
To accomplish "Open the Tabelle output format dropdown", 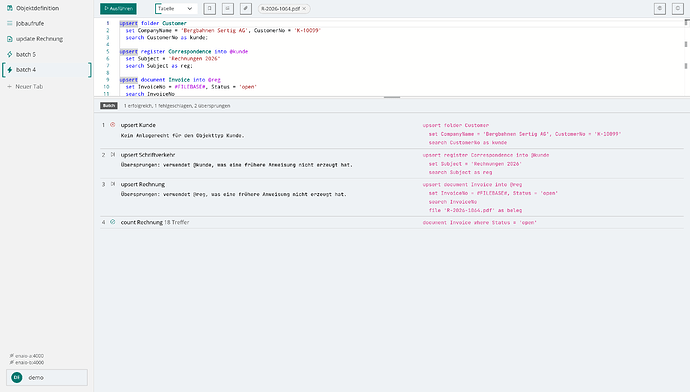I will point(176,8).
